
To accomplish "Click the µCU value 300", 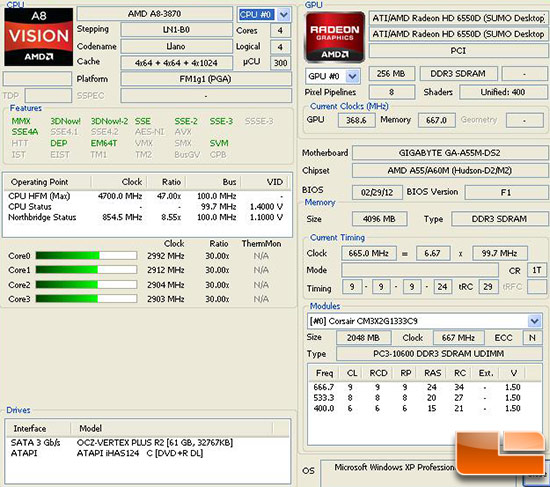I will (x=280, y=63).
